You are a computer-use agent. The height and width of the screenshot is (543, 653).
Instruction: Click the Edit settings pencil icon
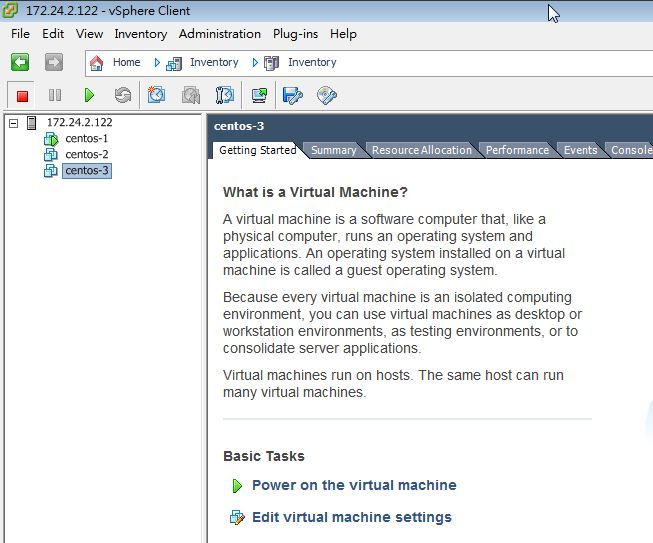point(237,518)
